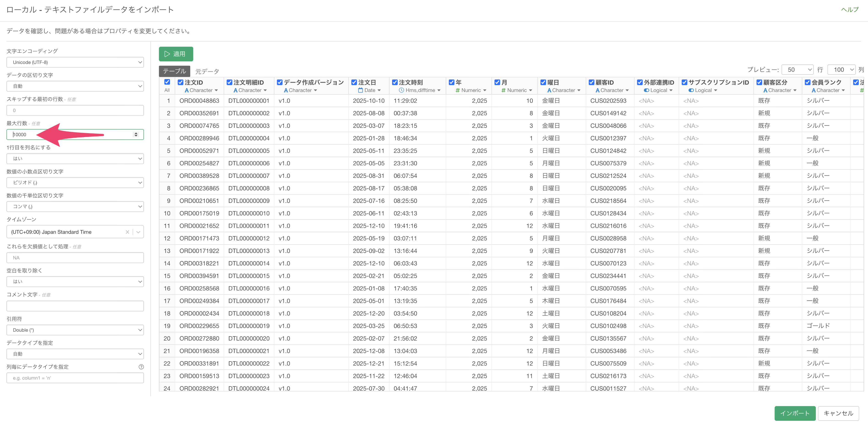The height and width of the screenshot is (424, 868).
Task: Click the calendar Date icon under 注文日
Action: point(360,90)
